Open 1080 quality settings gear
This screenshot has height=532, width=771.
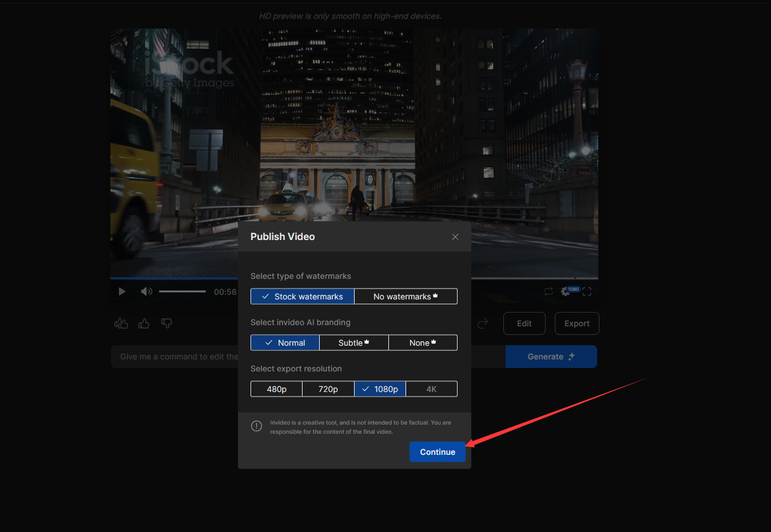coord(566,291)
